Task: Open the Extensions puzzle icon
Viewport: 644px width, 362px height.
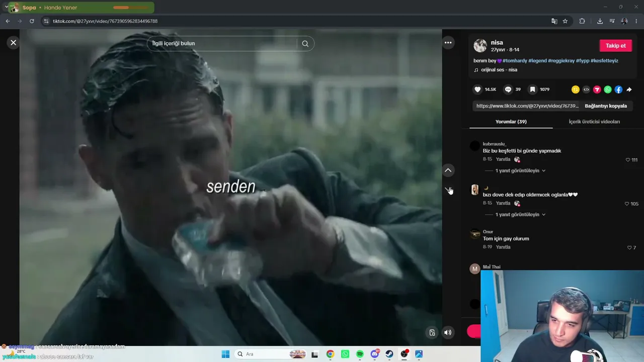Action: (x=582, y=21)
